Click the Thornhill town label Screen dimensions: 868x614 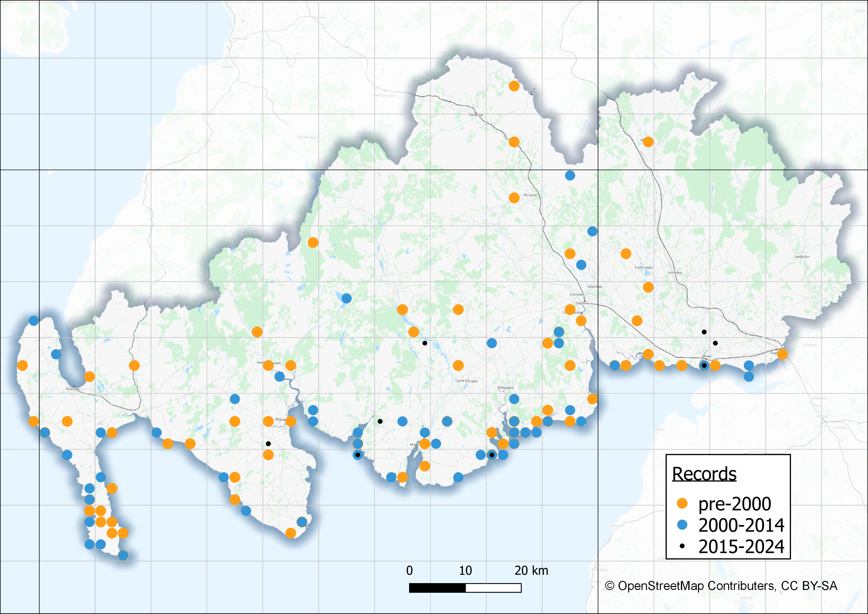click(x=530, y=195)
